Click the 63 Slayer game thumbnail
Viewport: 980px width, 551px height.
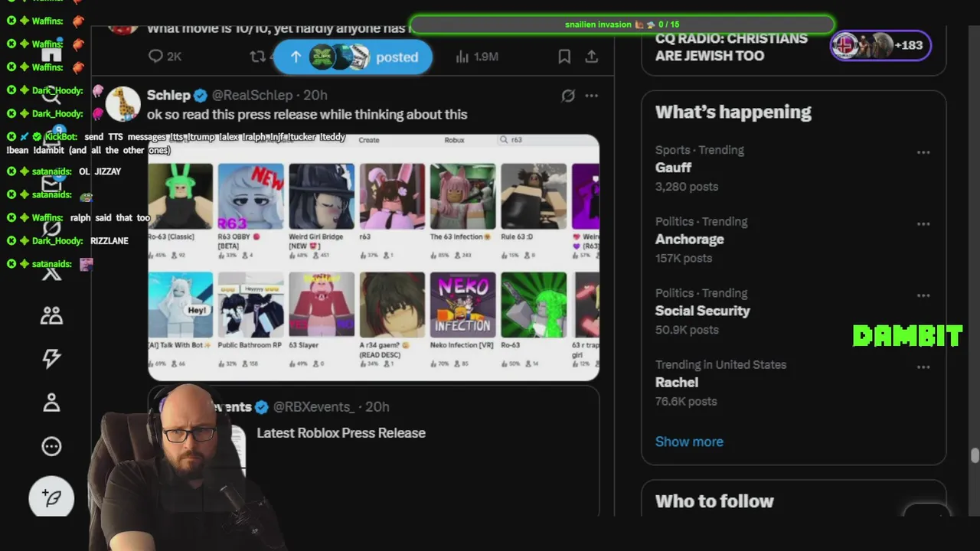(x=322, y=305)
